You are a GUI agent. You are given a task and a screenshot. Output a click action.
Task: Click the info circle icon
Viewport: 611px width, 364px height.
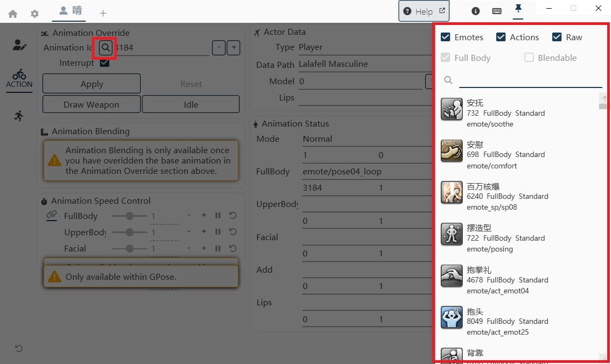click(476, 11)
